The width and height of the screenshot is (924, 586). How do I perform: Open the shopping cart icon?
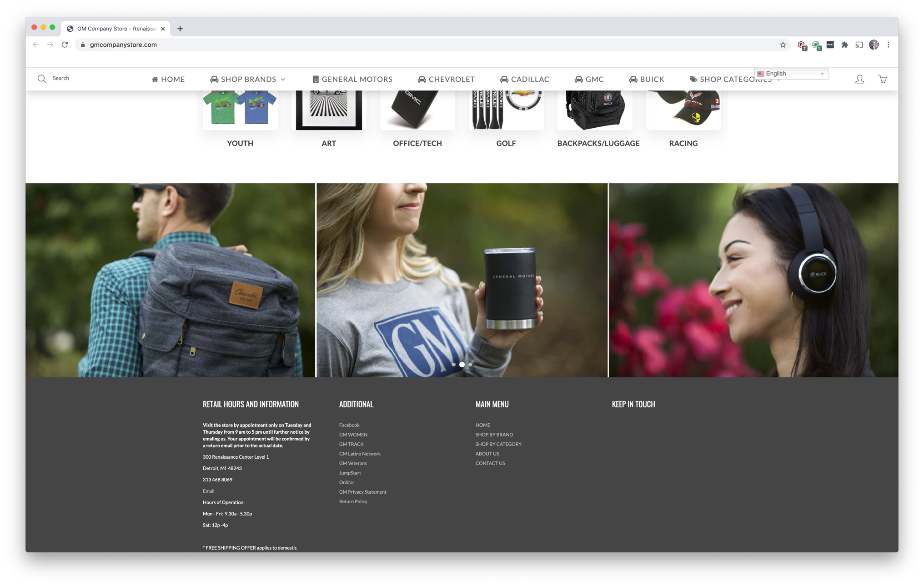(882, 79)
